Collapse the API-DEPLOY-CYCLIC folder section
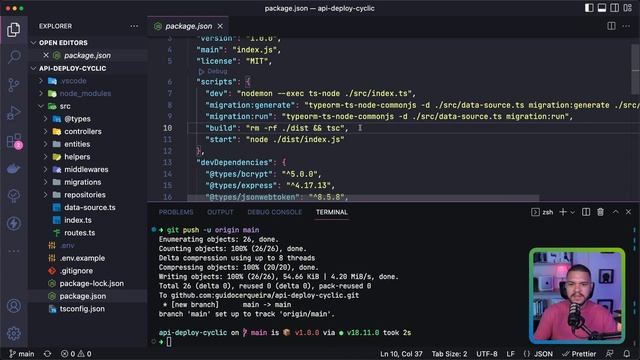The height and width of the screenshot is (360, 640). pyautogui.click(x=73, y=69)
